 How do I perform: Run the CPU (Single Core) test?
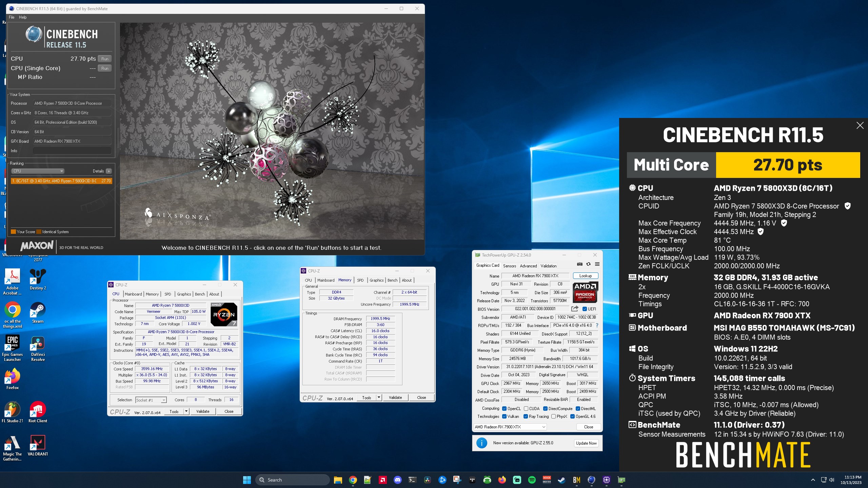click(105, 68)
